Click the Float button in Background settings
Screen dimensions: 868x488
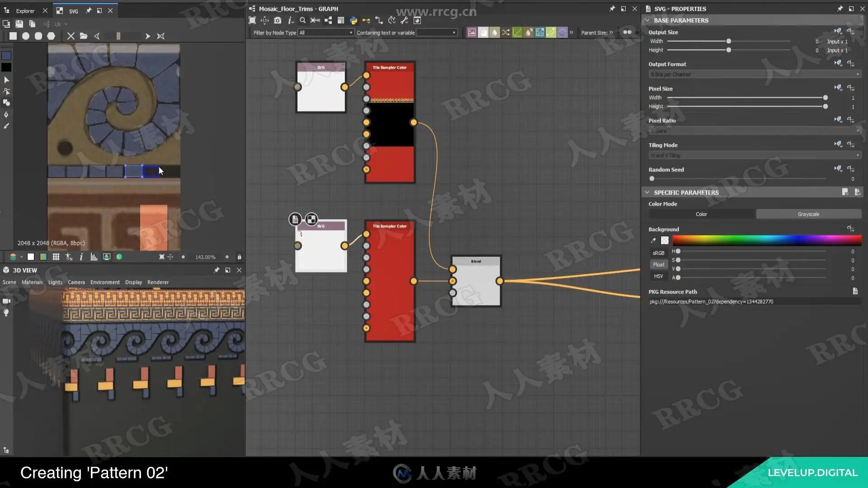point(658,265)
